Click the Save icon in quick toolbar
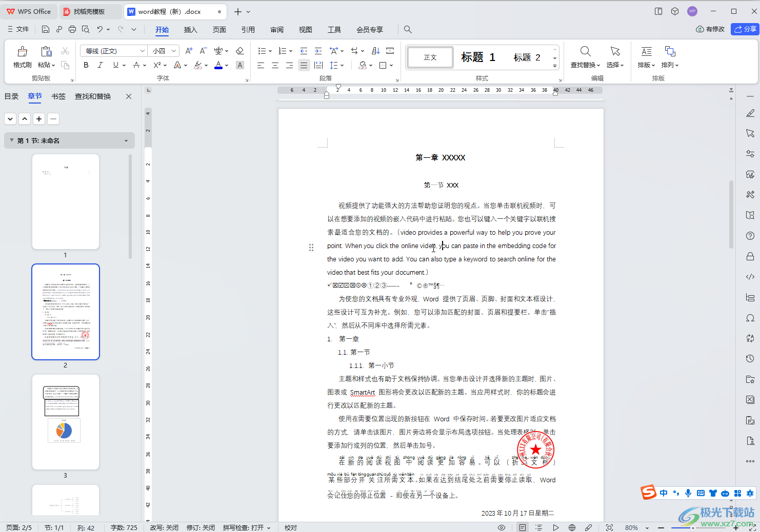 [x=46, y=29]
